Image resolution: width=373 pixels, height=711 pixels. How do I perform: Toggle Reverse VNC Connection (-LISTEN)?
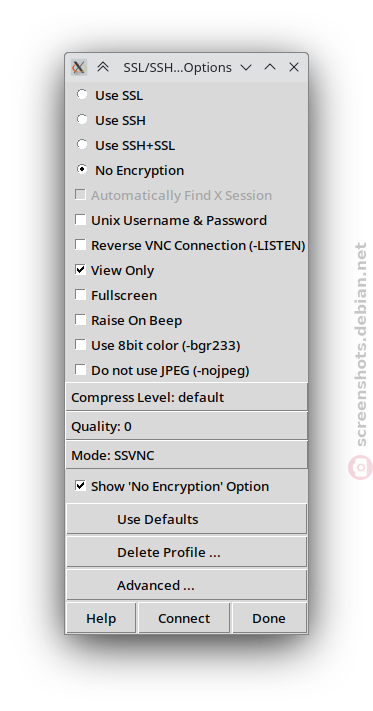click(x=80, y=245)
